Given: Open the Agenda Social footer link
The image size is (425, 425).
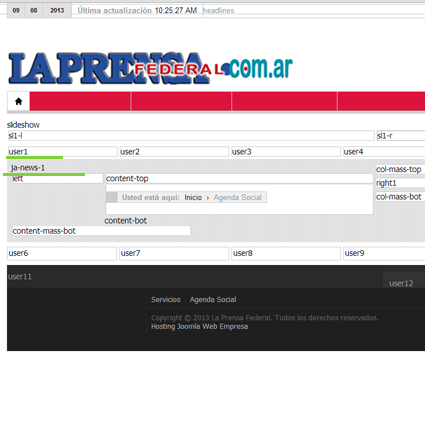Looking at the screenshot, I should 213,299.
